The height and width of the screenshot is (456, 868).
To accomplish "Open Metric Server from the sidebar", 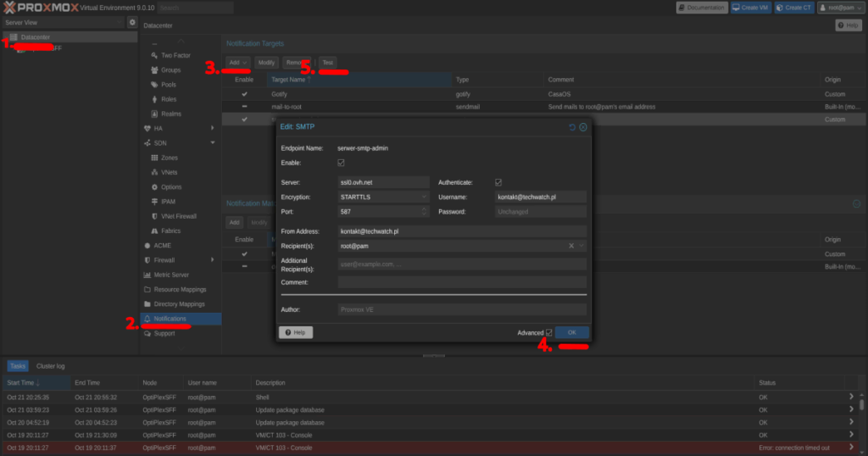I will 171,275.
